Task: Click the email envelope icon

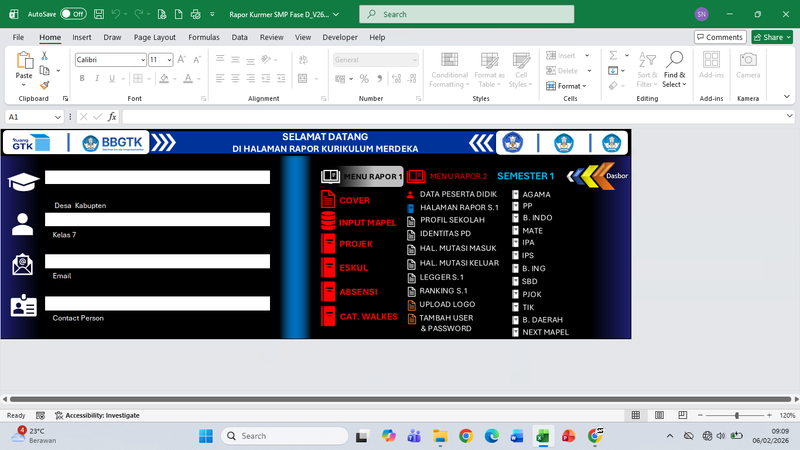Action: (23, 265)
